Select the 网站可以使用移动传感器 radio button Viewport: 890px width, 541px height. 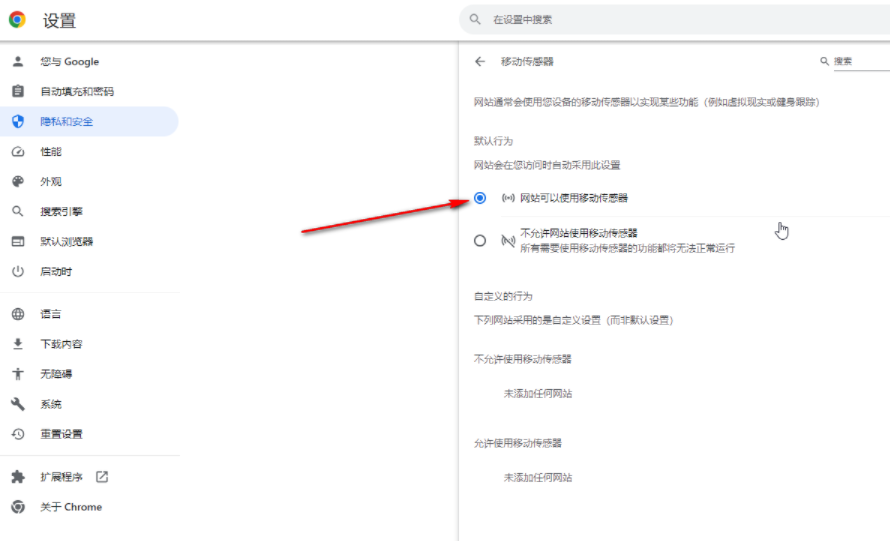[480, 198]
